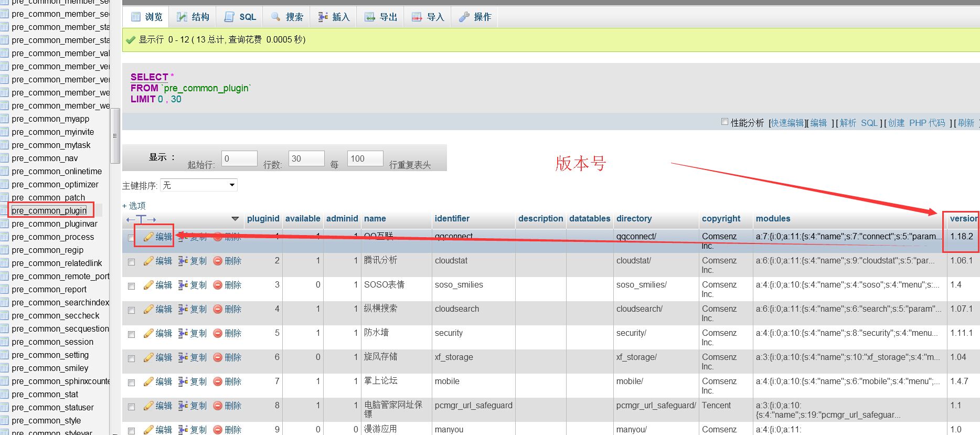Click the red delete icon for mobile row
The height and width of the screenshot is (435, 980).
218,381
